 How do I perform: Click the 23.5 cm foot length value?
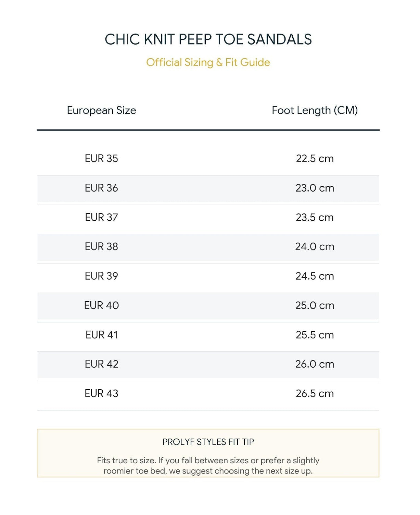tap(315, 217)
